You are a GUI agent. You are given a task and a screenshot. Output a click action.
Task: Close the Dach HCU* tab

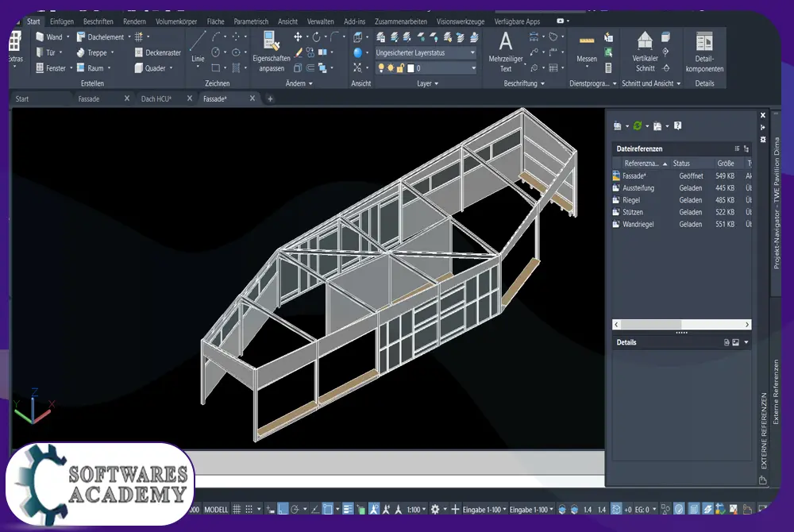(190, 98)
